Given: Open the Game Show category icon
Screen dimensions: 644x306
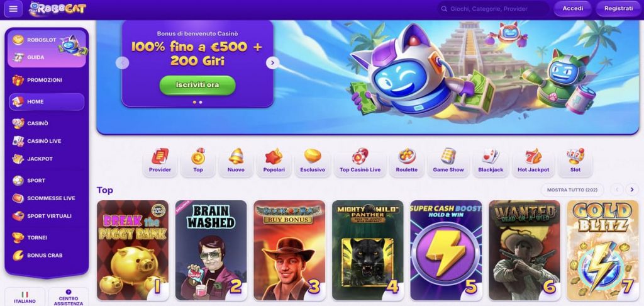Looking at the screenshot, I should coord(448,156).
